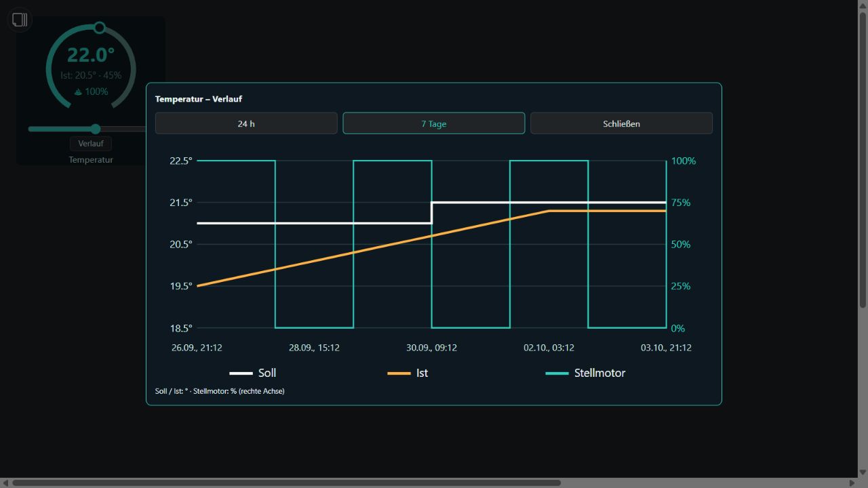Viewport: 868px width, 488px height.
Task: Click the 20.5° left axis label
Action: pyautogui.click(x=181, y=244)
